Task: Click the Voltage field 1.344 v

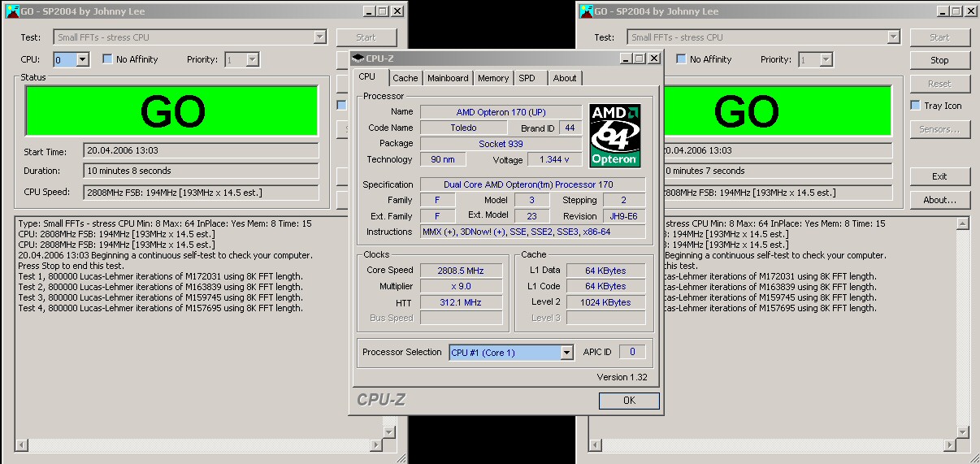Action: click(555, 159)
